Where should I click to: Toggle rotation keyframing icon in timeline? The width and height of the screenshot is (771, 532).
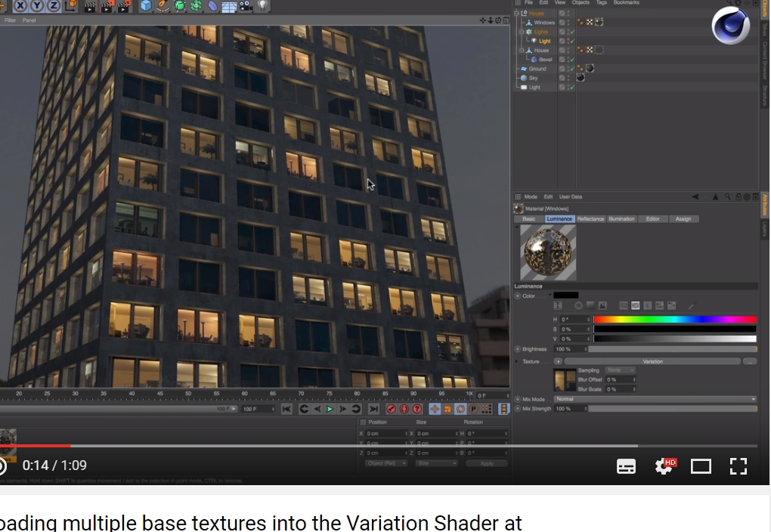(461, 409)
